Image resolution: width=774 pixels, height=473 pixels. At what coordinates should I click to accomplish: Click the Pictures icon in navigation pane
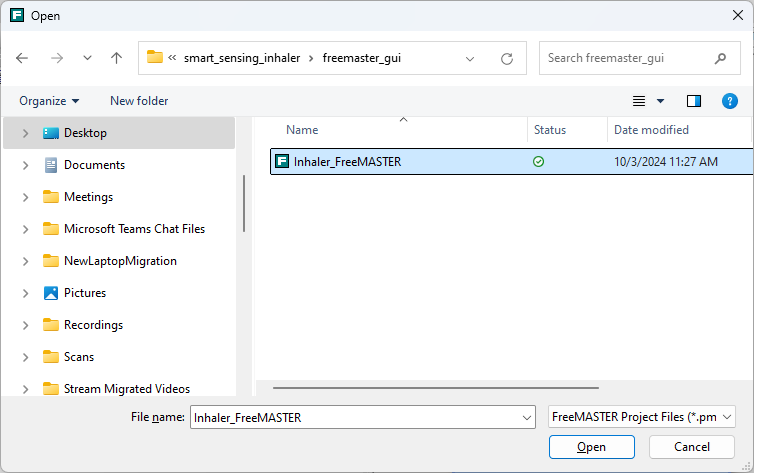point(51,293)
